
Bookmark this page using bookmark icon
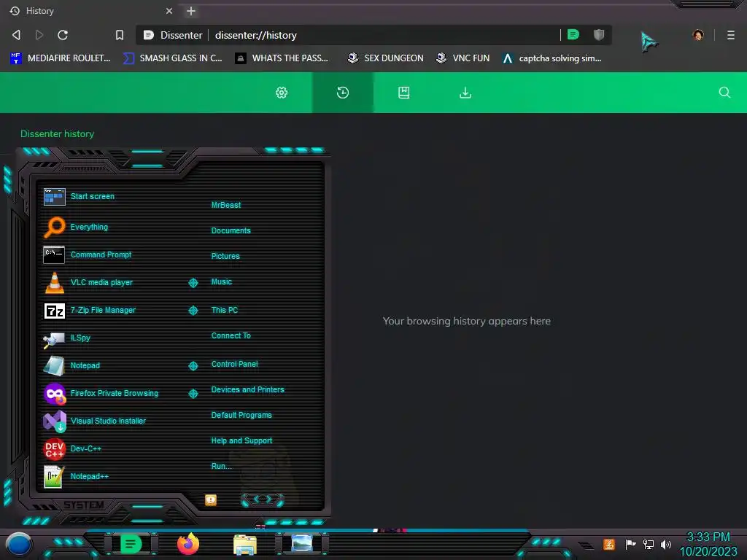(120, 35)
